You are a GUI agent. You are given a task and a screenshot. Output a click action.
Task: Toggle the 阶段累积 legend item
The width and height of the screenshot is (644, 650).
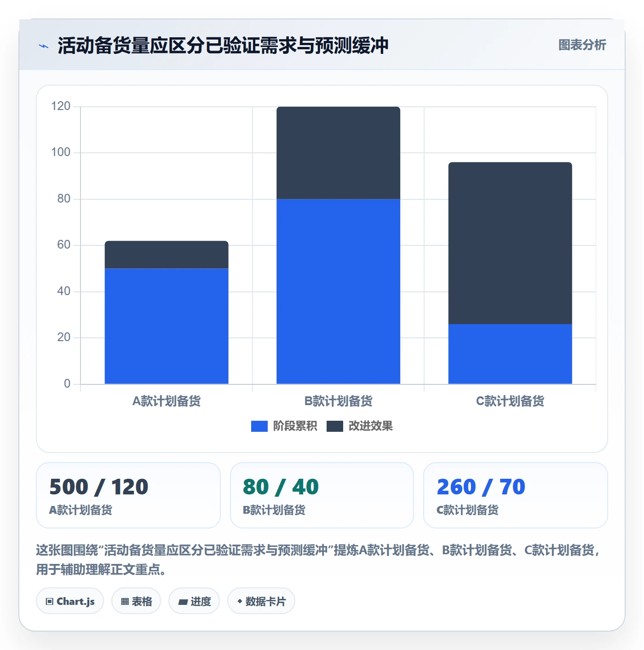click(284, 426)
